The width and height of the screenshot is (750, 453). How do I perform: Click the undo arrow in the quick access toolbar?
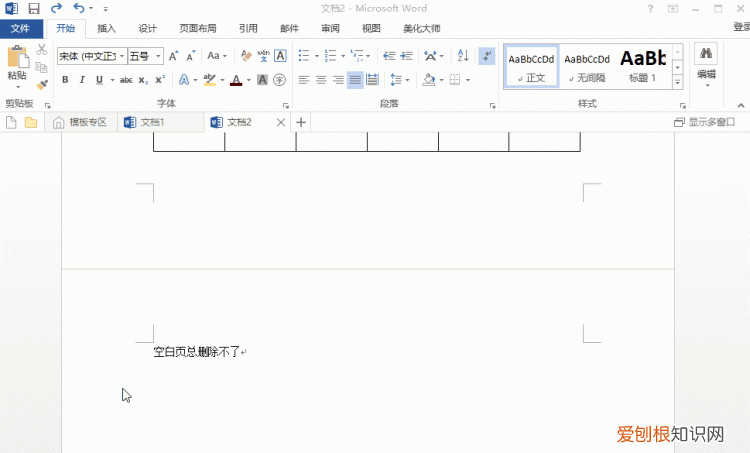click(x=79, y=8)
